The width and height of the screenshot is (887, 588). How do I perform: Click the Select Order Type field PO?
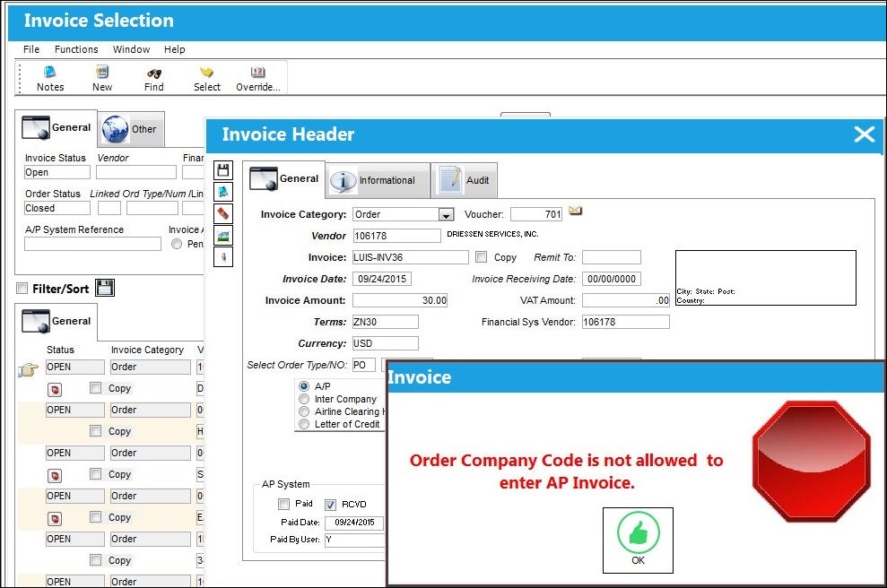pyautogui.click(x=364, y=365)
